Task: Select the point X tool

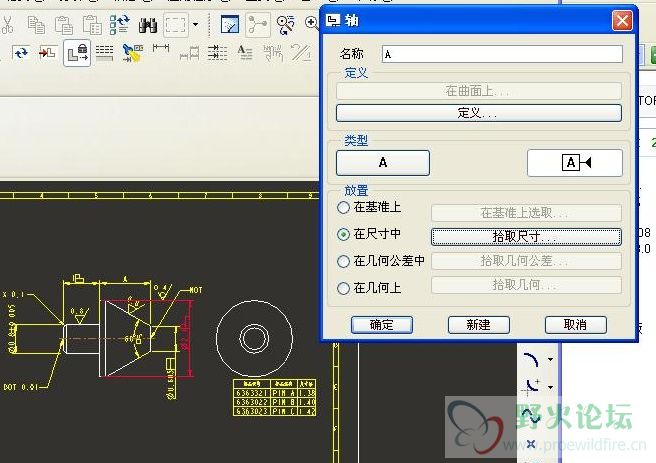Action: (x=531, y=444)
